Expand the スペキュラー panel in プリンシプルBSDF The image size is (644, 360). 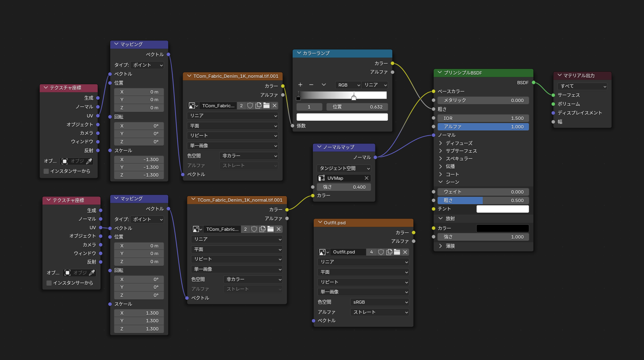441,159
